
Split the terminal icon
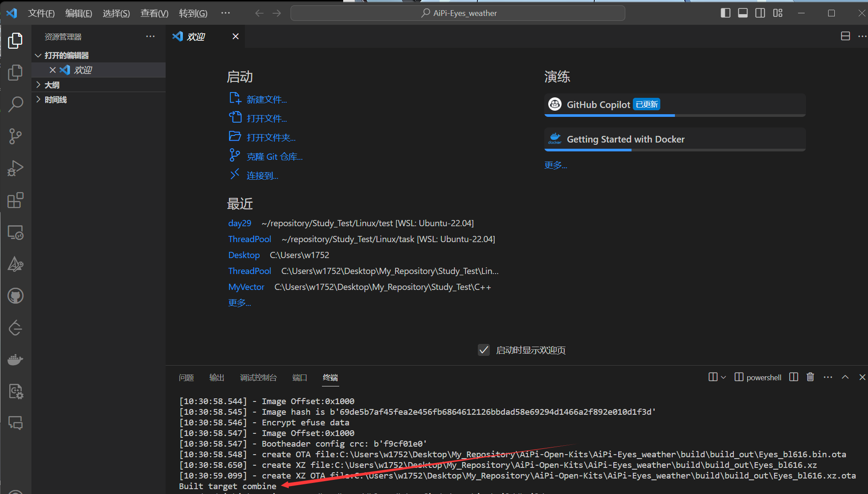(x=794, y=377)
